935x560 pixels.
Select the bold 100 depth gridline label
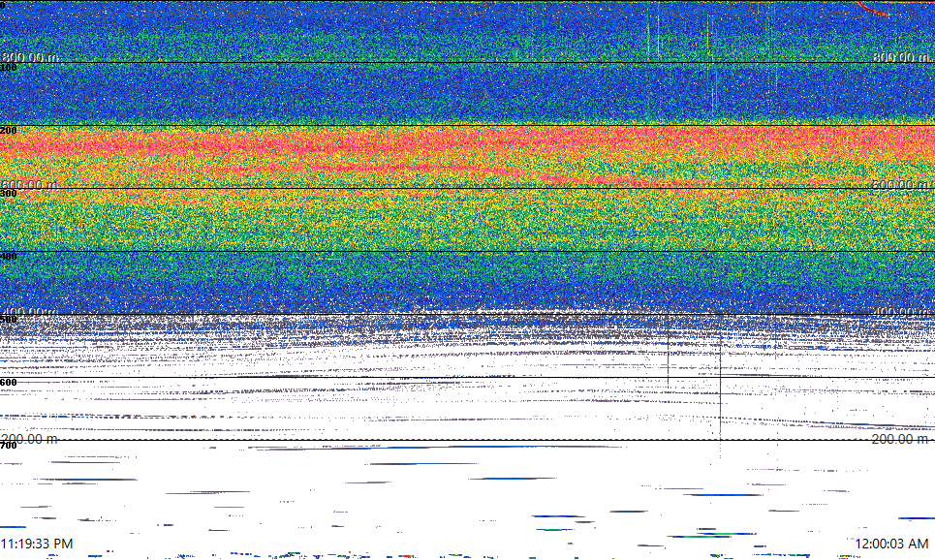[x=9, y=68]
